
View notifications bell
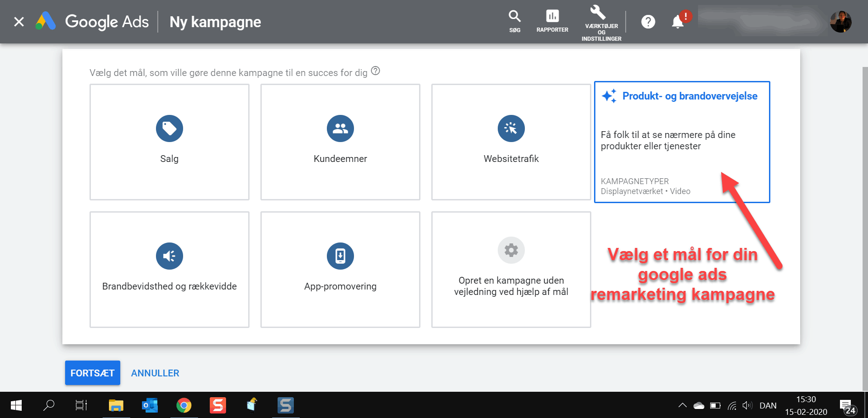[678, 21]
